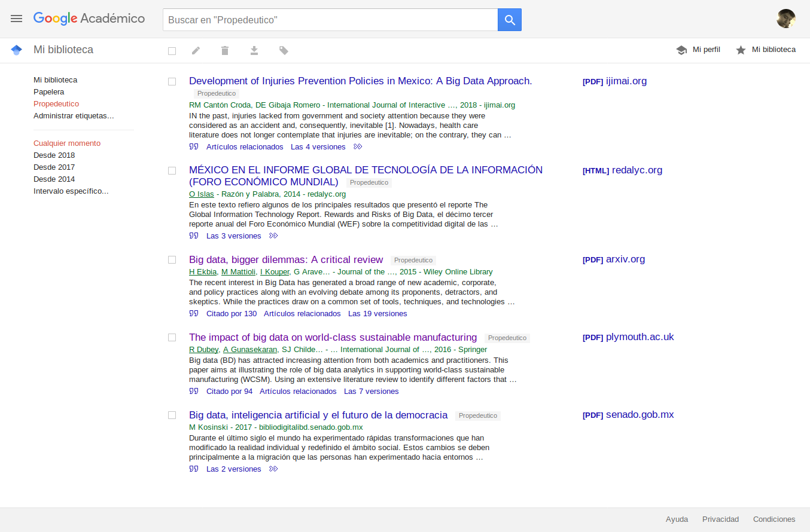This screenshot has height=532, width=810.
Task: Click cite quote icon for Foro Económico Mundial article
Action: [194, 236]
